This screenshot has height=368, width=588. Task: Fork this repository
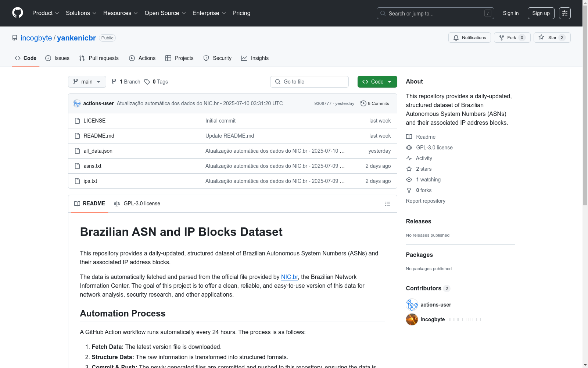click(x=512, y=38)
